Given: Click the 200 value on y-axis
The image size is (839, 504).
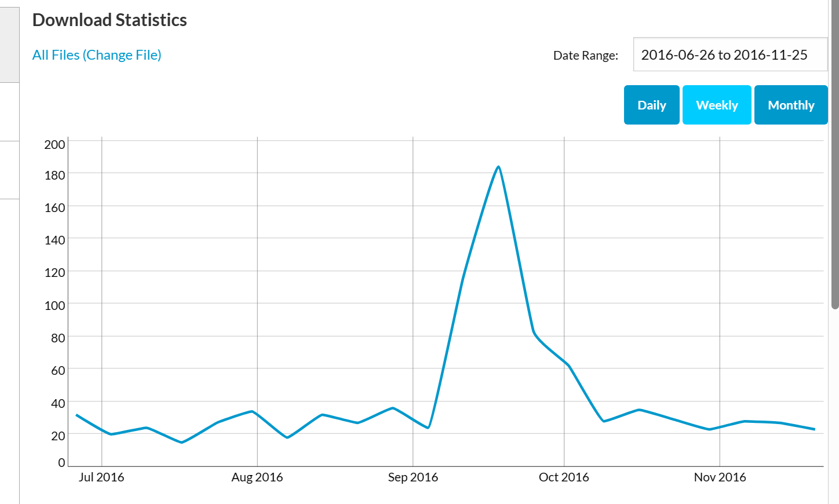Looking at the screenshot, I should click(55, 145).
